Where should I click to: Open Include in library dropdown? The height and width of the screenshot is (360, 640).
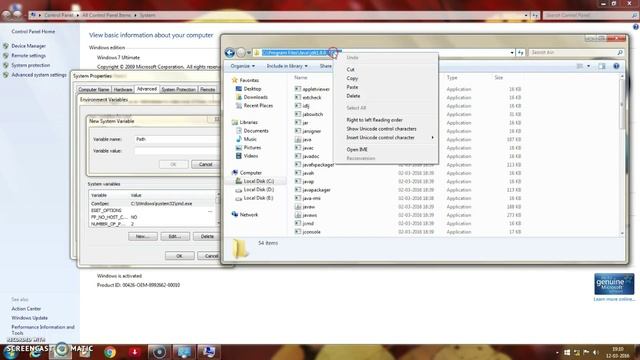pyautogui.click(x=287, y=66)
